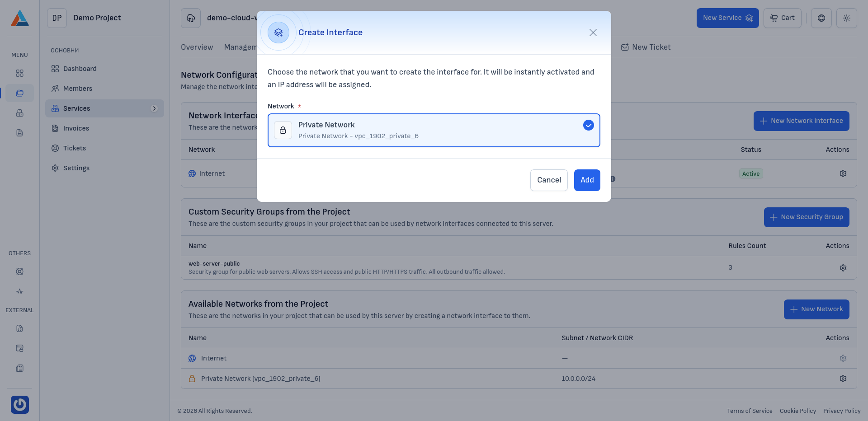Open actions gear for Private Network vpc_1902_private_6
The image size is (868, 421).
[x=843, y=379]
